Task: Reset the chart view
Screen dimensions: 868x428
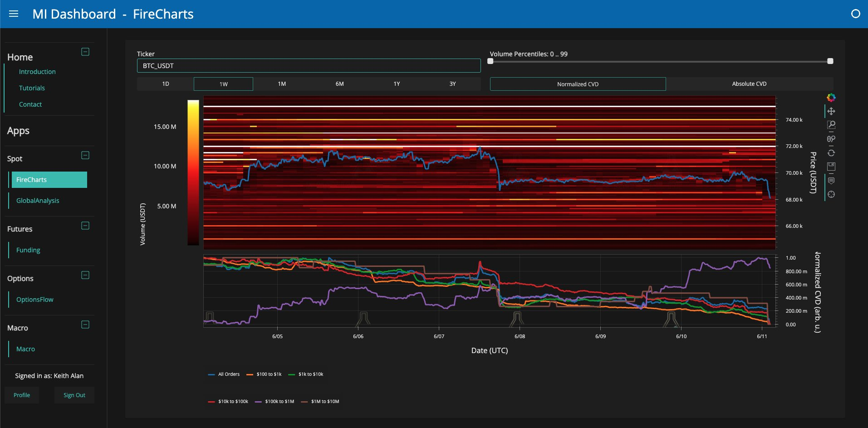Action: [831, 153]
